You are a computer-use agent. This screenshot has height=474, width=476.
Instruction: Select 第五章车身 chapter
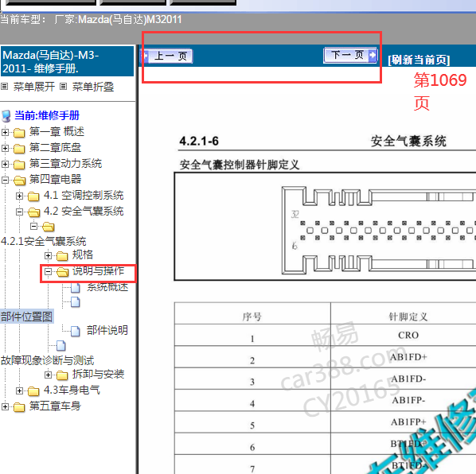click(x=55, y=406)
